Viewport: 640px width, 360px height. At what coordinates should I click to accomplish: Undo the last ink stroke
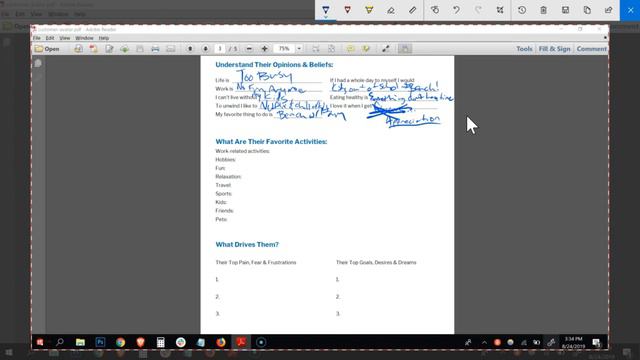(456, 10)
